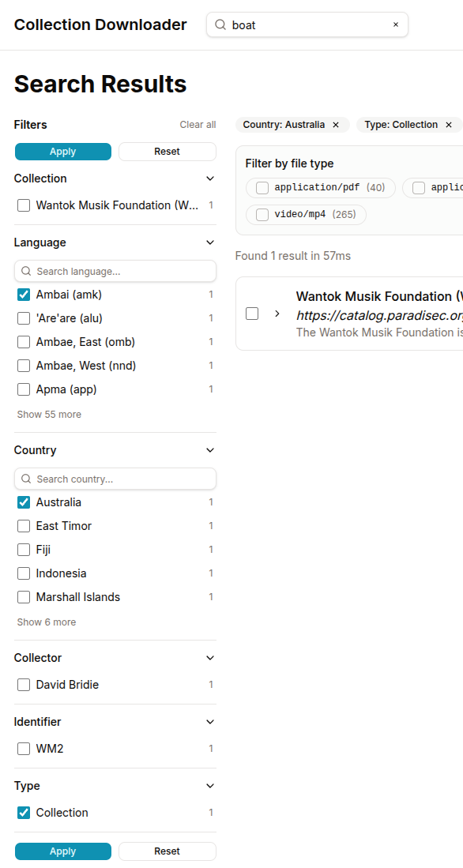Viewport: 463px width, 868px height.
Task: Open the catalog.paradisec.org result URL
Action: (x=379, y=316)
